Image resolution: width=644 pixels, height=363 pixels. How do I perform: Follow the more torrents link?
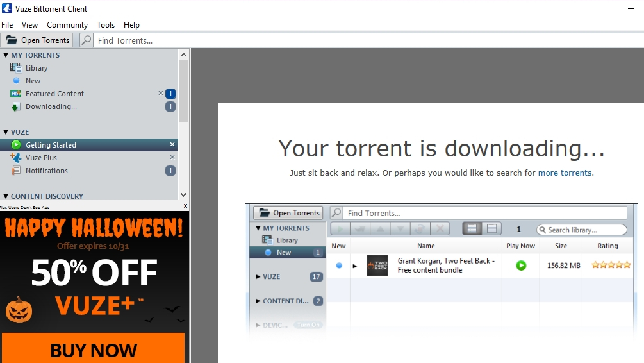coord(565,173)
